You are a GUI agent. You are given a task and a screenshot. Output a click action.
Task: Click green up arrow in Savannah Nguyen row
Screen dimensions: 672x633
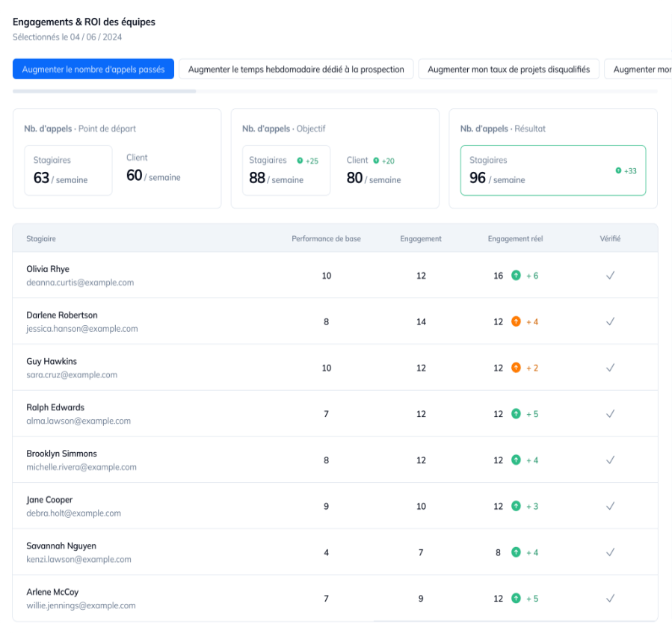[x=516, y=552]
